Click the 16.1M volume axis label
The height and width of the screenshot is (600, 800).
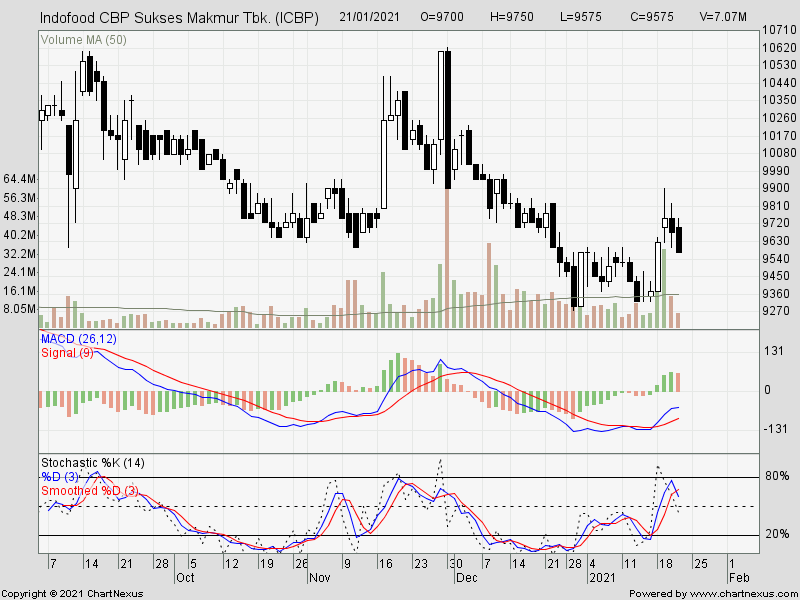pos(19,291)
